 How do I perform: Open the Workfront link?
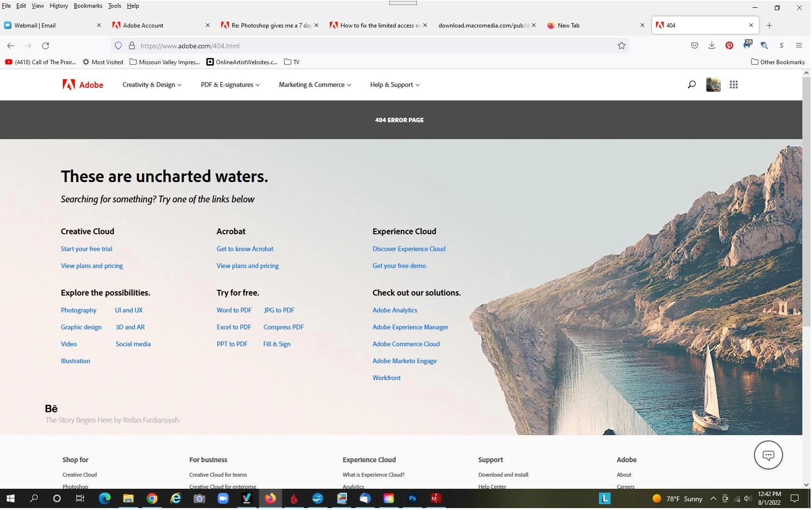[386, 378]
